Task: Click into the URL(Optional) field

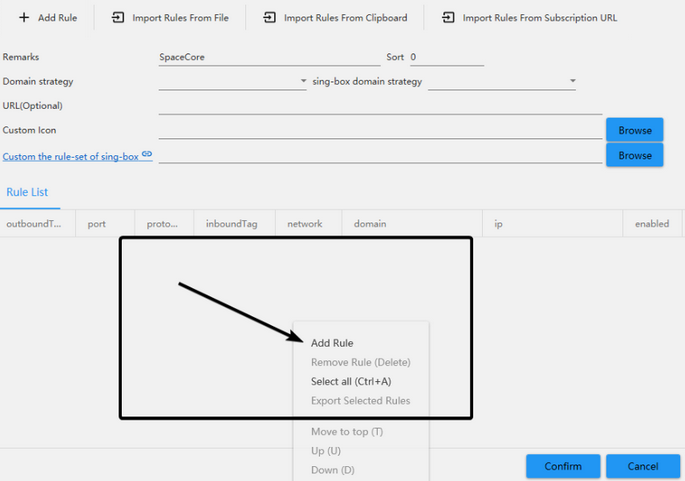Action: point(380,106)
